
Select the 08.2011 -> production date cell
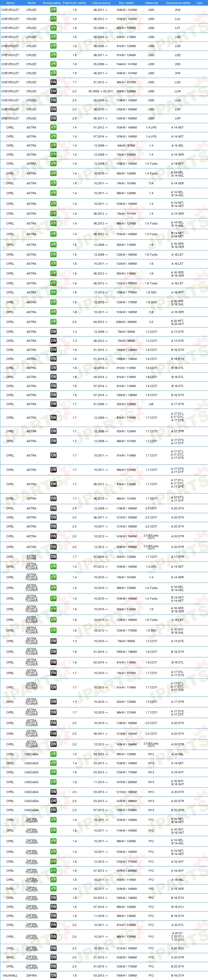[101, 733]
